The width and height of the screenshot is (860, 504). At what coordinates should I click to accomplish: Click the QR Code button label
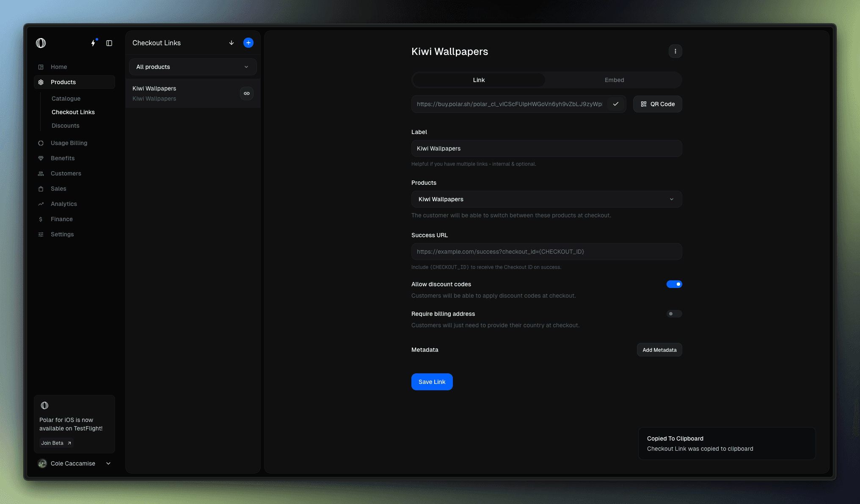coord(663,104)
